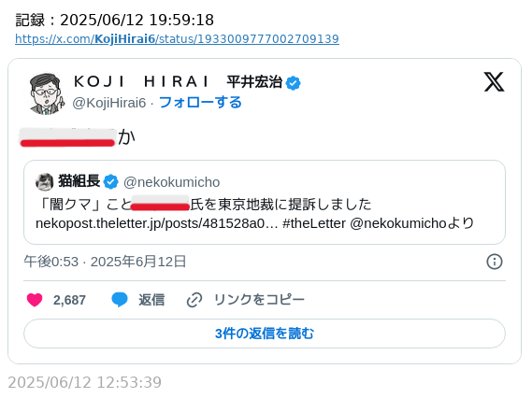532x398 pixels.
Task: Click 猫組長's verified badge
Action: [x=110, y=181]
